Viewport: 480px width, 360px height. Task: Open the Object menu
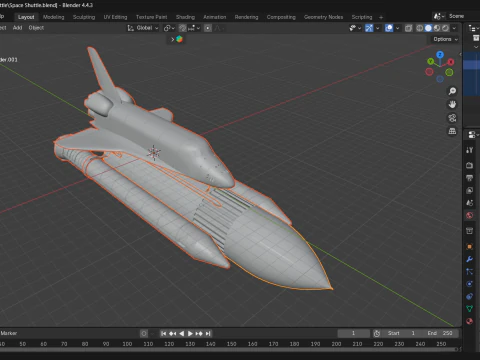pyautogui.click(x=36, y=28)
